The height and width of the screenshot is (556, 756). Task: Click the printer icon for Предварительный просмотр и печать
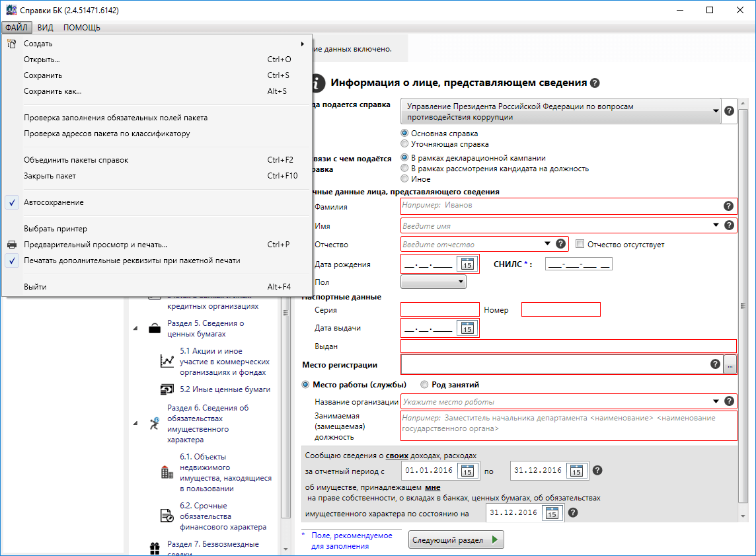point(12,245)
